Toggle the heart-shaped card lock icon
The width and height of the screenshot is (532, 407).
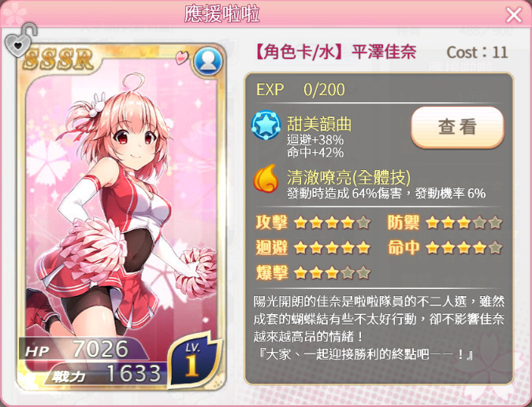20,40
